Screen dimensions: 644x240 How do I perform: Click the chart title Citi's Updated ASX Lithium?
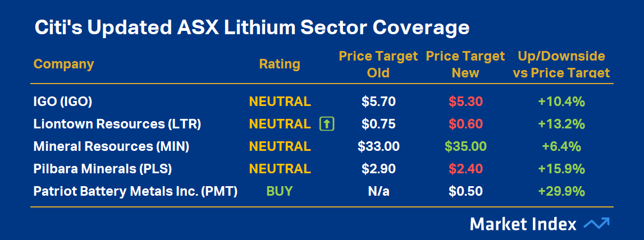[x=252, y=27]
